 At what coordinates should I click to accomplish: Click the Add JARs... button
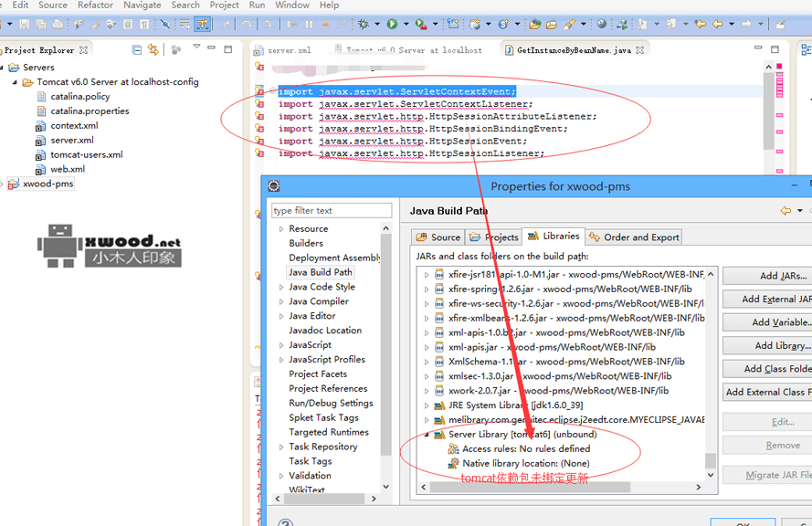point(767,276)
